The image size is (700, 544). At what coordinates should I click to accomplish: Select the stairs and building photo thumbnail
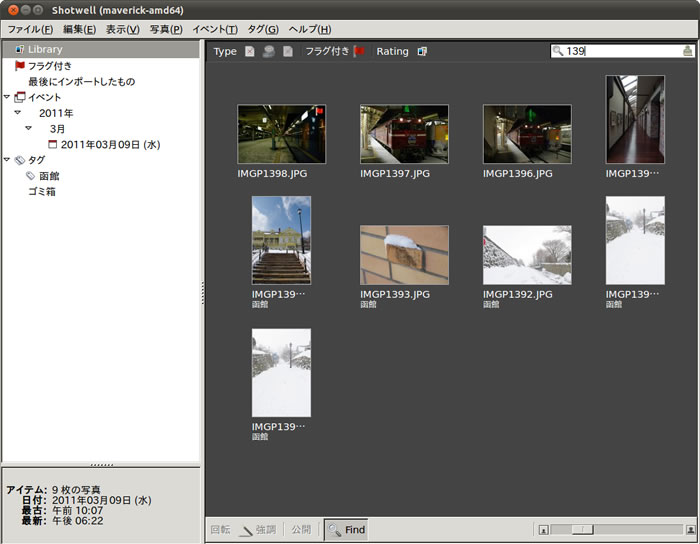coord(282,240)
